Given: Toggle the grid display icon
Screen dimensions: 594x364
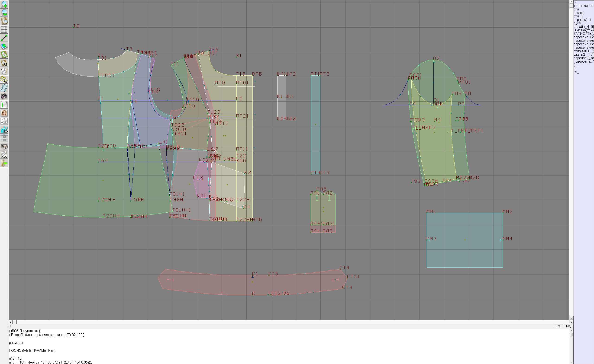Looking at the screenshot, I should [4, 29].
